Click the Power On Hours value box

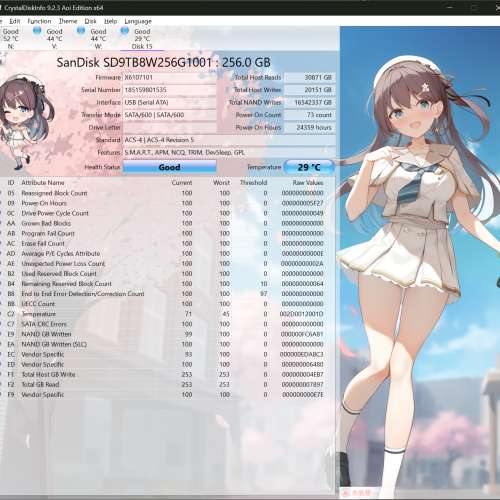310,128
